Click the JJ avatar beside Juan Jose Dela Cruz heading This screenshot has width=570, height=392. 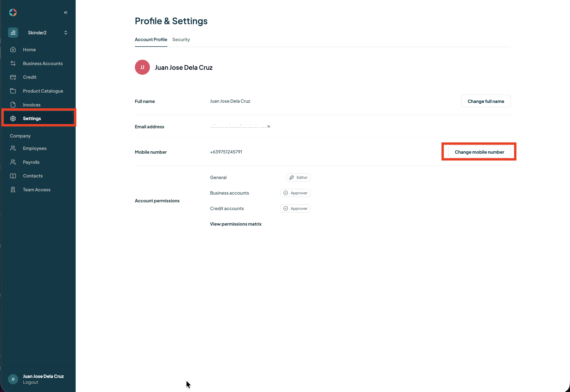pos(142,67)
